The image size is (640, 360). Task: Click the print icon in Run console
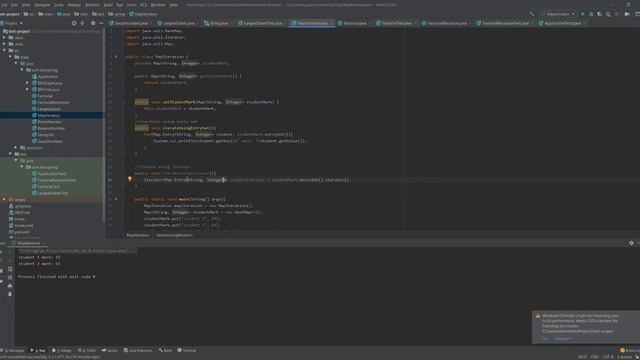click(x=10, y=286)
